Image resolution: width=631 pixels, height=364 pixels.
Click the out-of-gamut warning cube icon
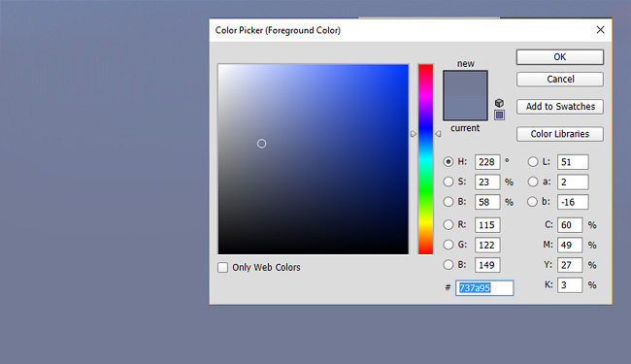click(x=499, y=103)
